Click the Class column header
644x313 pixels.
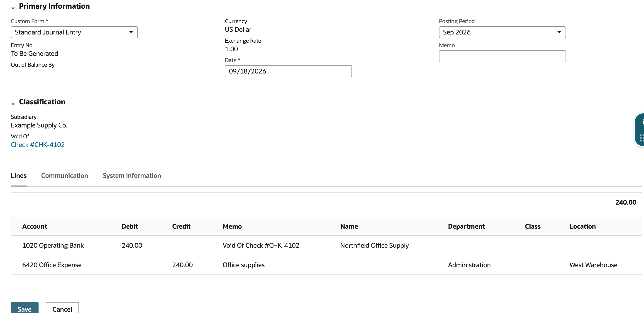pos(533,226)
